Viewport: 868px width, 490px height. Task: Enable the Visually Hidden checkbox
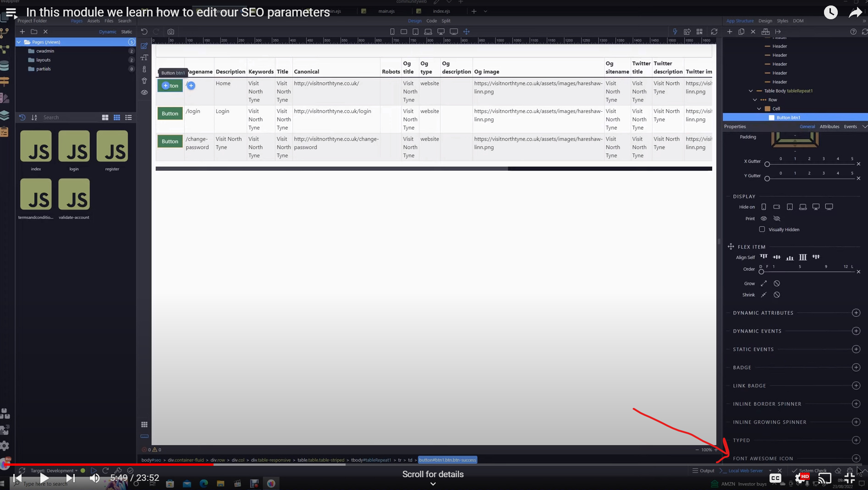click(762, 229)
